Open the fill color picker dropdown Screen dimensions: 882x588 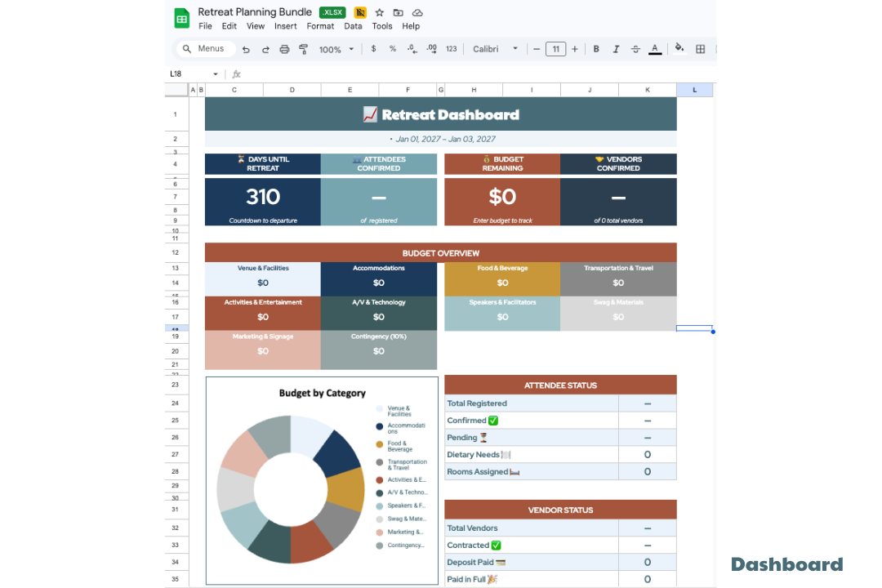tap(679, 49)
